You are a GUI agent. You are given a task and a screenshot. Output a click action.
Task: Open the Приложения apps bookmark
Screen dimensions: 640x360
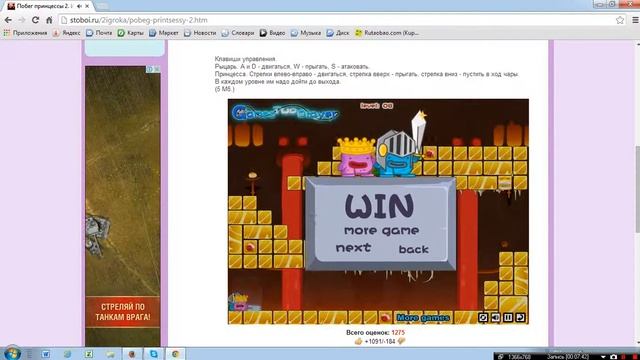[x=25, y=33]
